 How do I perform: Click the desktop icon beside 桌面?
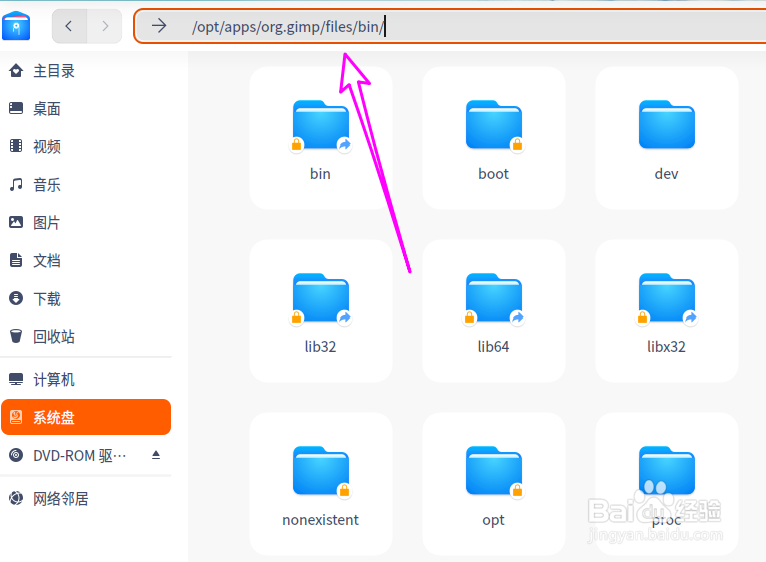(16, 108)
